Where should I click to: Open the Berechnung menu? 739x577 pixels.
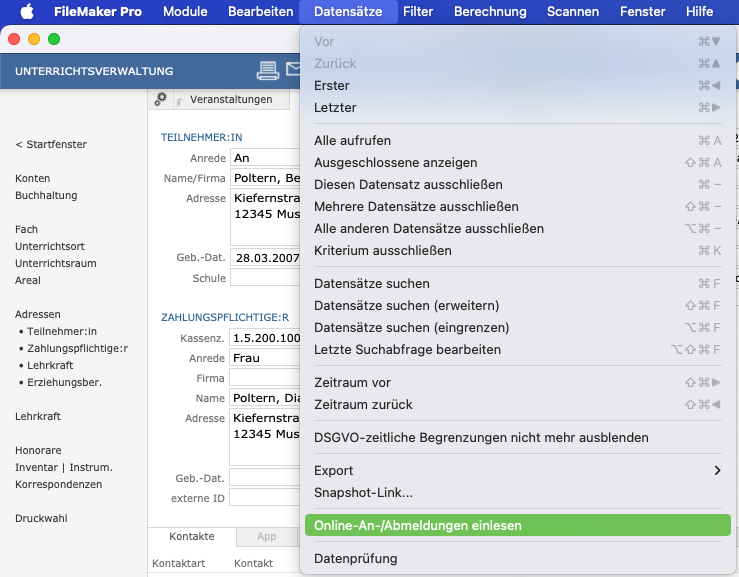[490, 11]
